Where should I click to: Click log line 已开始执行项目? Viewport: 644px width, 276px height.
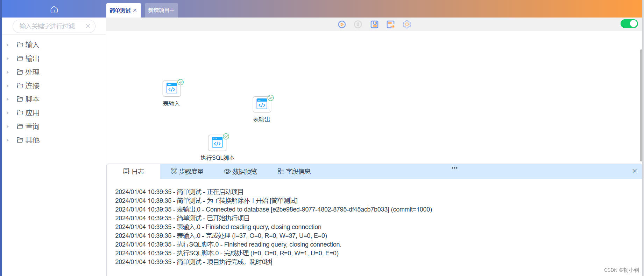[x=183, y=218]
